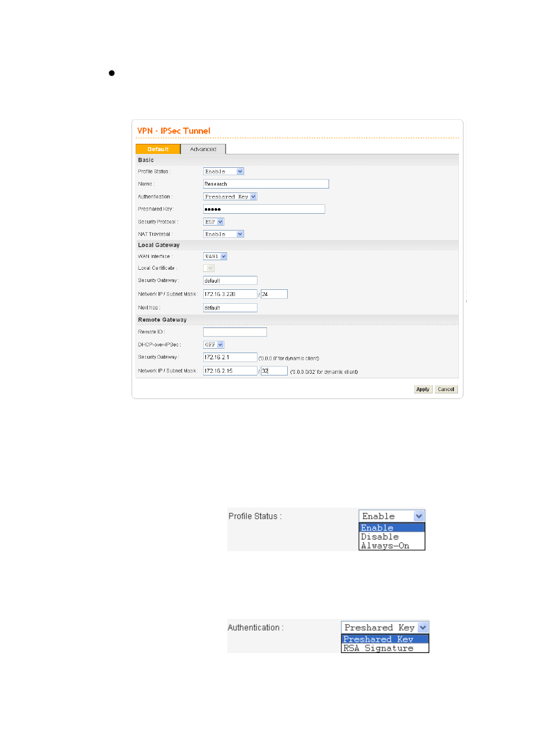Focus the Name field containing Research
This screenshot has height=756, width=534.
point(266,184)
